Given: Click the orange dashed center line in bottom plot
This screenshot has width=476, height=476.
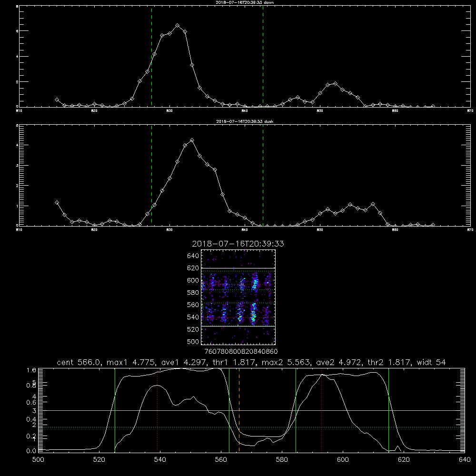Looking at the screenshot, I should (x=239, y=410).
